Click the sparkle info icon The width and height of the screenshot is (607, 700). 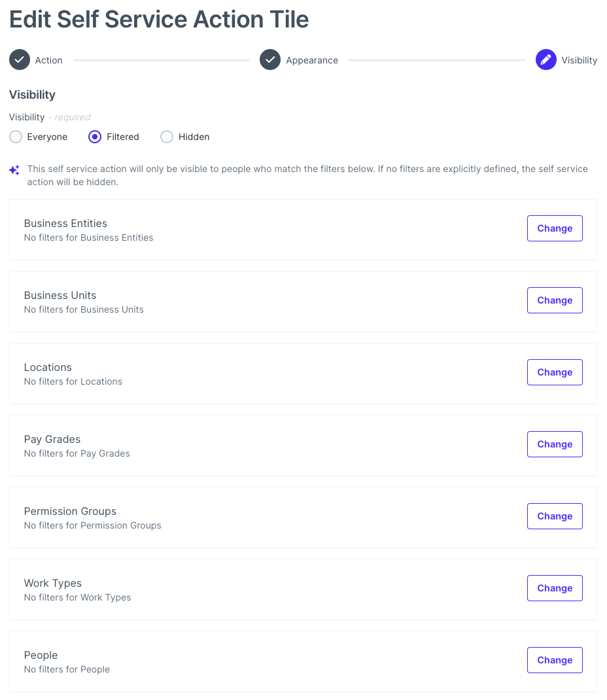point(14,170)
